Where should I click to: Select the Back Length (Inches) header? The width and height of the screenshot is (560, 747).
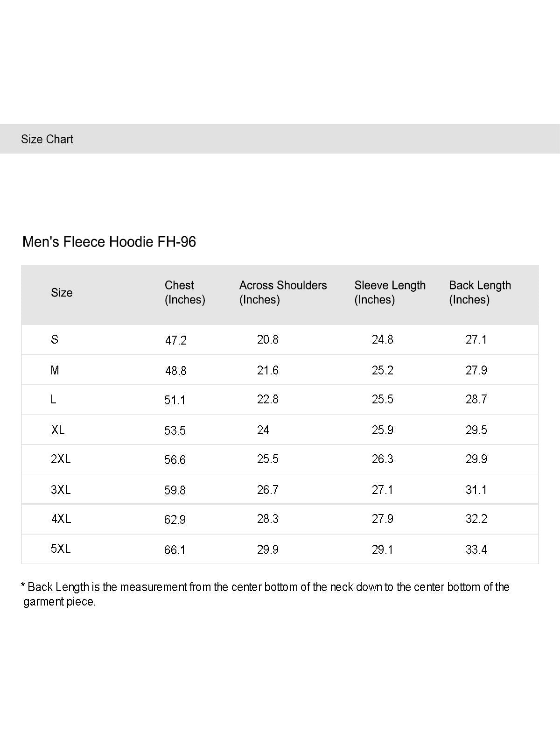pyautogui.click(x=480, y=292)
